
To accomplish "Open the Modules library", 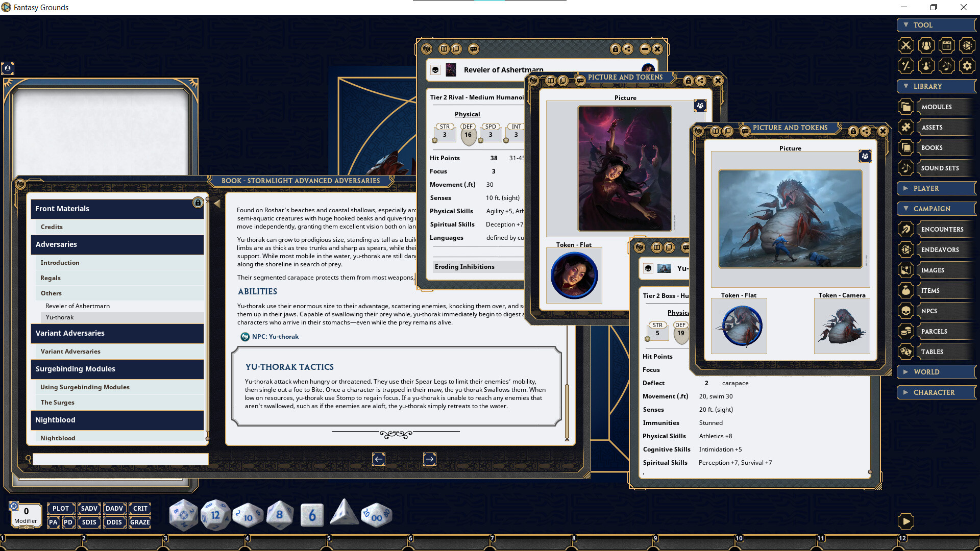I will pos(937,107).
